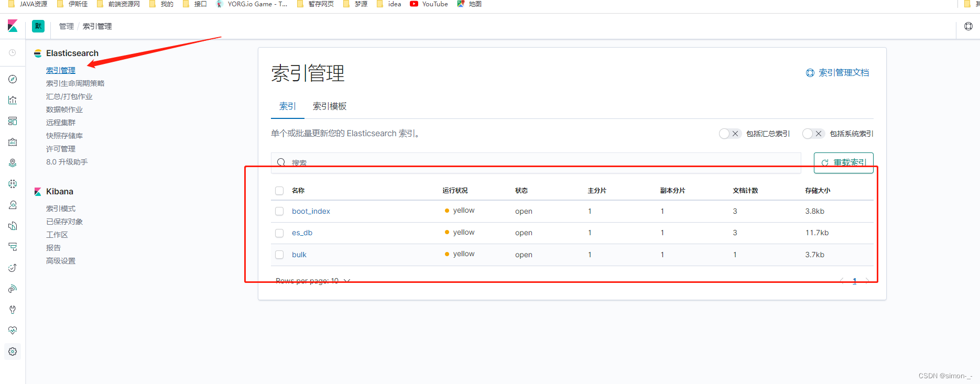Click the Kibana logo in the header

click(13, 26)
